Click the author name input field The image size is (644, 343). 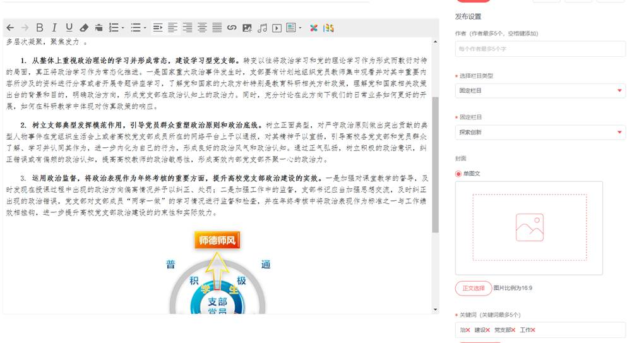click(x=540, y=49)
